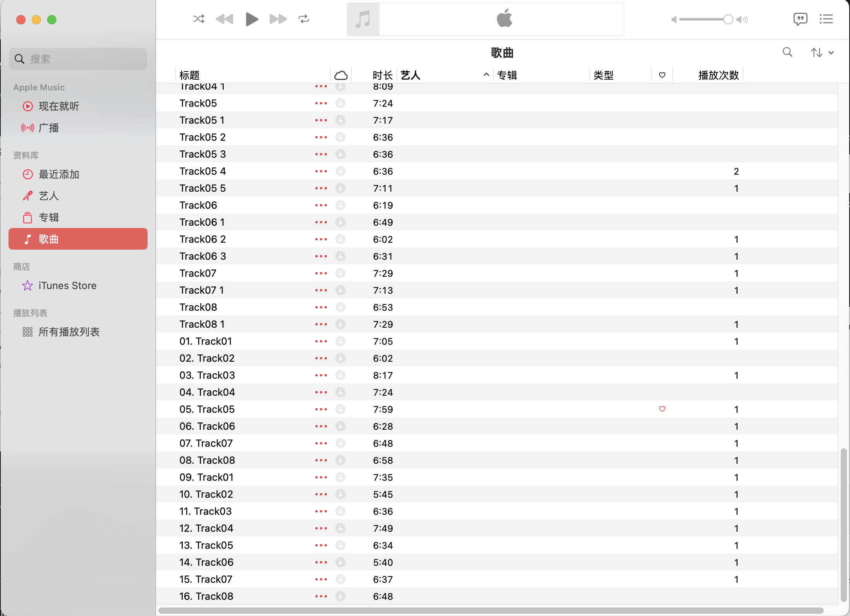
Task: Skip to the next track
Action: coord(278,19)
